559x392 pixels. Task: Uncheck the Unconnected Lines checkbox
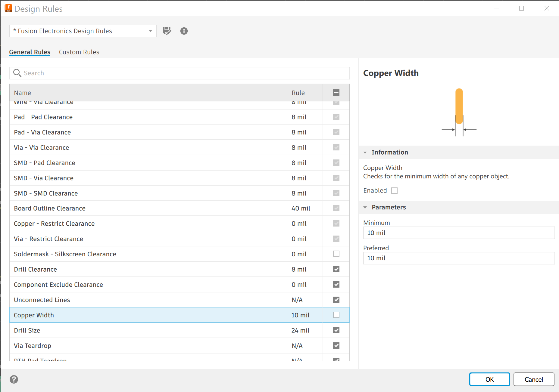[x=336, y=300]
